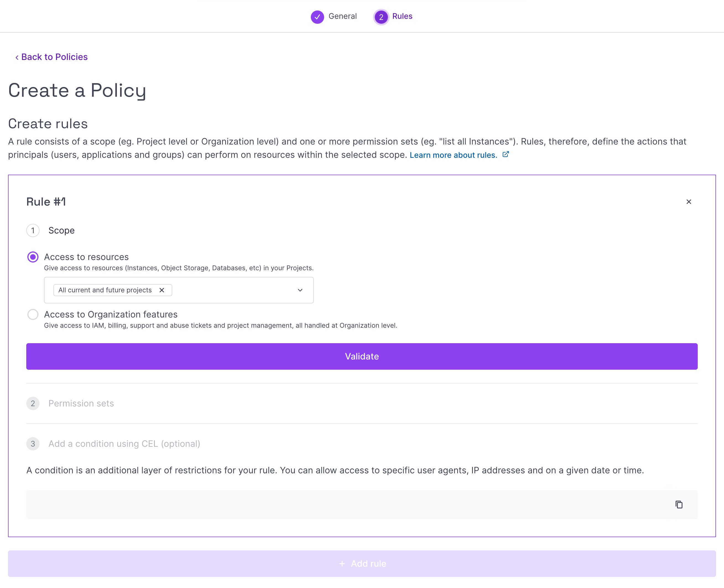Click the external link icon after 'Learn more about rules'
The height and width of the screenshot is (588, 724).
pos(505,154)
